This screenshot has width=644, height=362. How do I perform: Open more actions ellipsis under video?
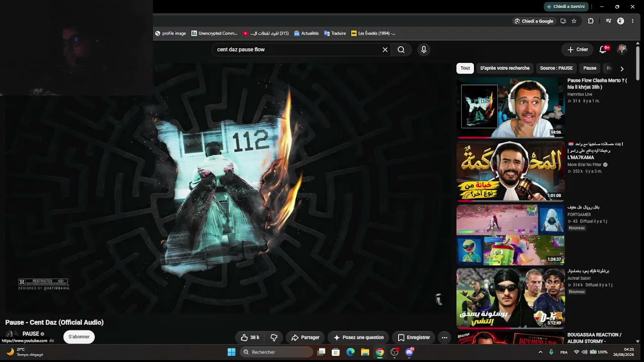click(x=444, y=337)
